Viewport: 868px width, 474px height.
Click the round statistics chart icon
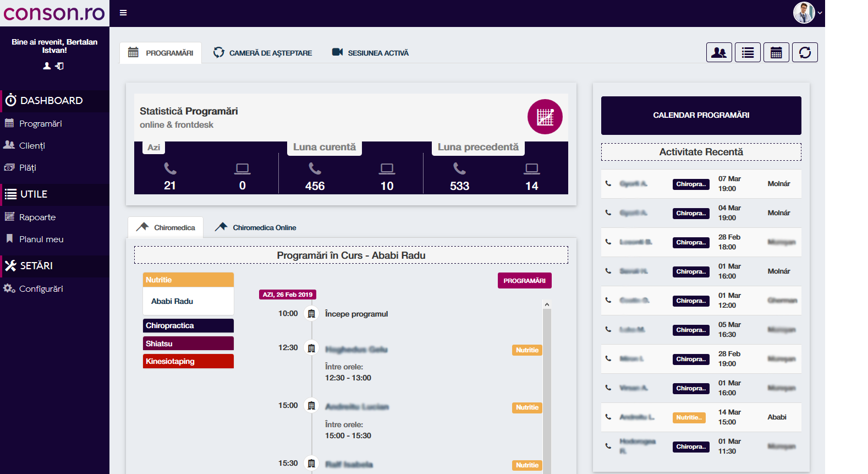[x=545, y=117]
